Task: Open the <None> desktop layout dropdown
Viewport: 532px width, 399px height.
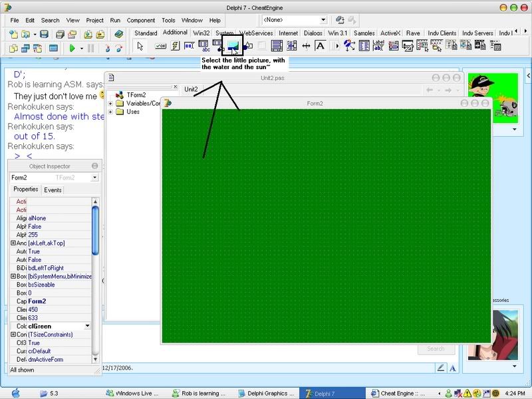Action: tap(323, 20)
